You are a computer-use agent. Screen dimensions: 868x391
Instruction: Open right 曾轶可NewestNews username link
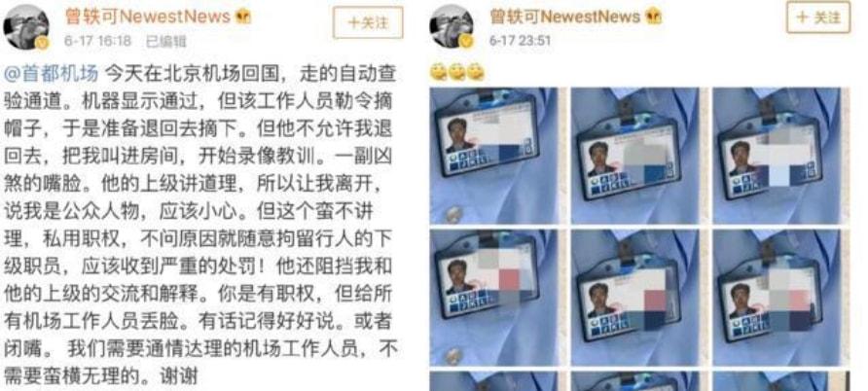pos(564,17)
